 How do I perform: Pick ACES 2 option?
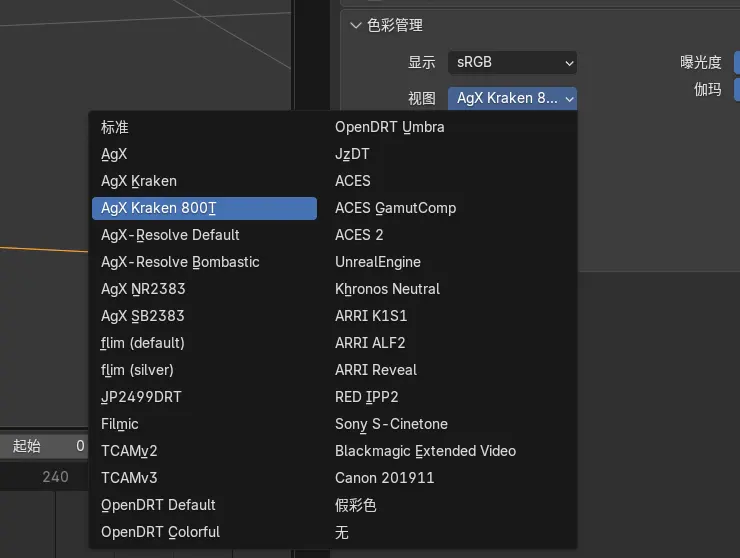[451, 235]
